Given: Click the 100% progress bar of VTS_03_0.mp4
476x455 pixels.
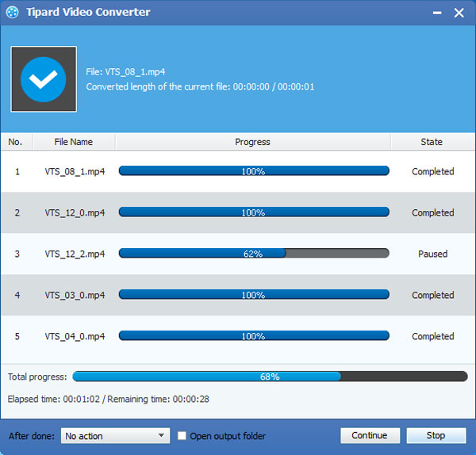Looking at the screenshot, I should pyautogui.click(x=254, y=295).
